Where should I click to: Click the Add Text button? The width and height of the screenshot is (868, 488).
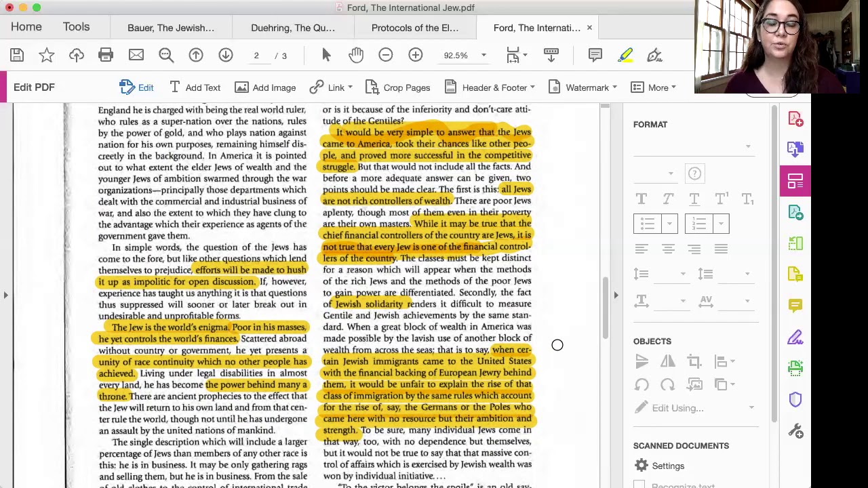point(195,87)
